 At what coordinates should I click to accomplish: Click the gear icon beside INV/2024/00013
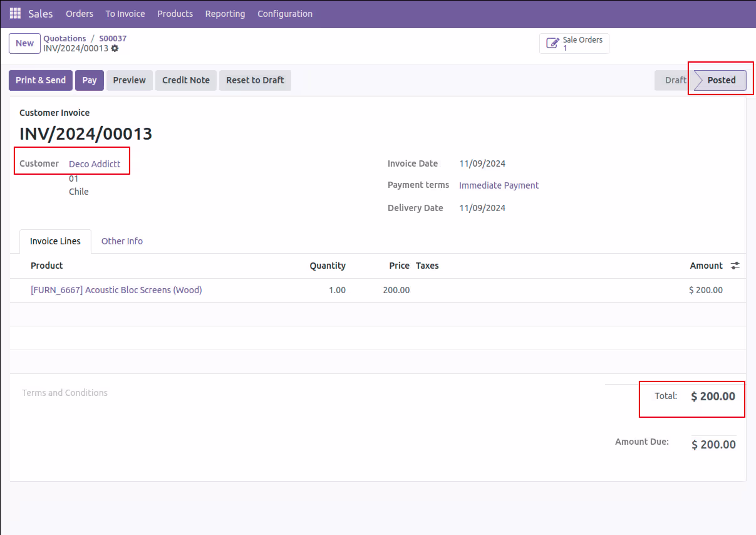[x=115, y=48]
